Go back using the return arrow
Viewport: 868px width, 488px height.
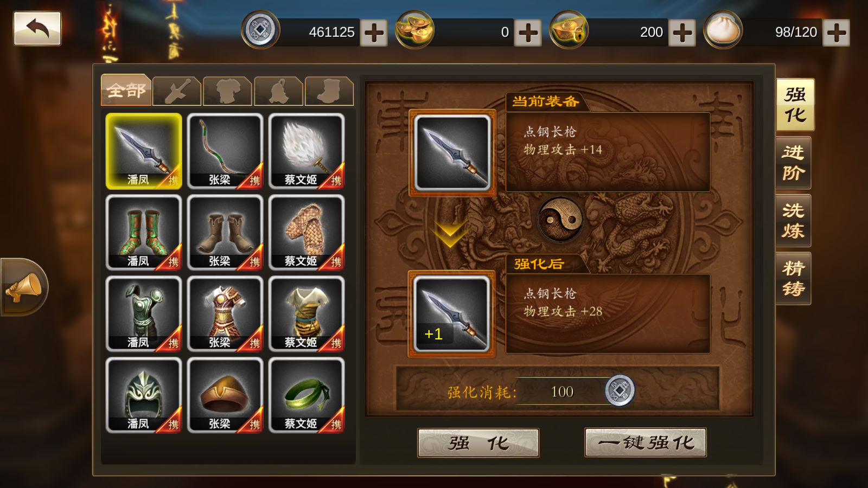37,29
